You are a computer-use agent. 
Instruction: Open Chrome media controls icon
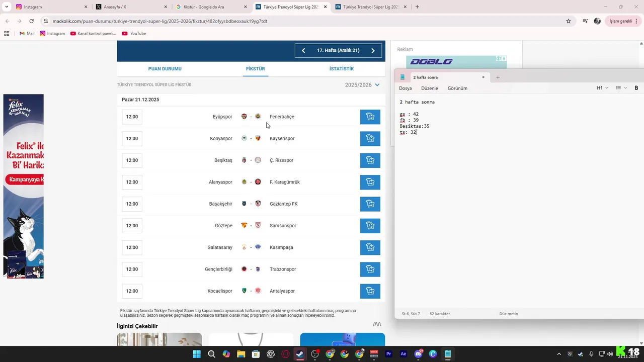tap(585, 21)
